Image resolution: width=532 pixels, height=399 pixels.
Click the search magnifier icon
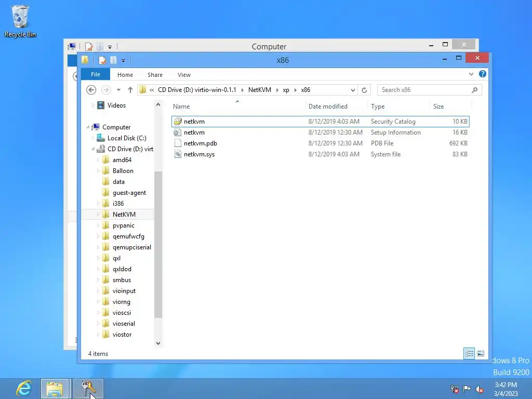click(475, 90)
